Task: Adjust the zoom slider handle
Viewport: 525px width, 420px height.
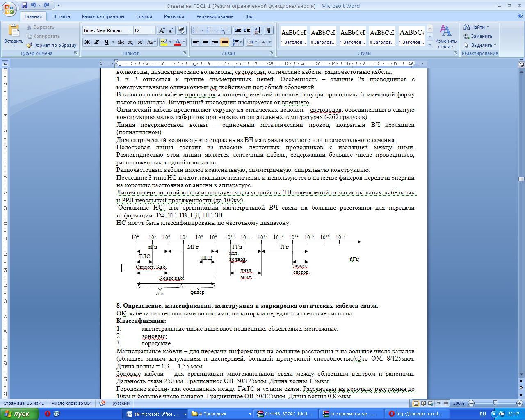Action: pyautogui.click(x=495, y=403)
